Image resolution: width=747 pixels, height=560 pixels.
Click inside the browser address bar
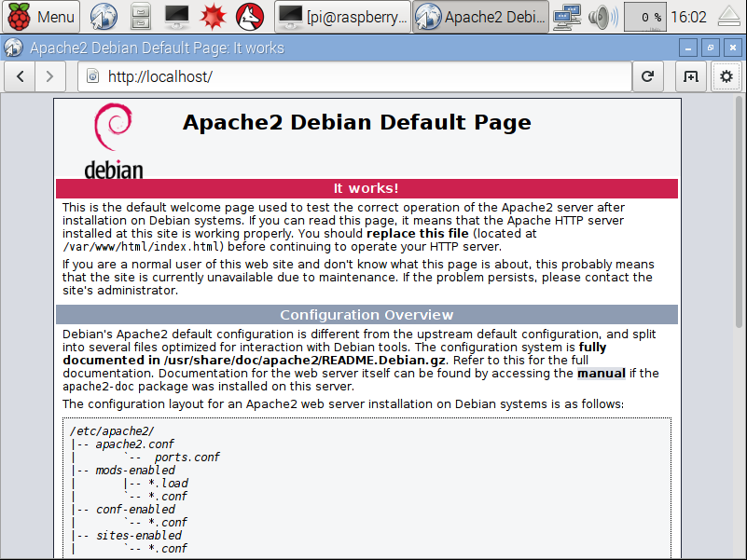tap(354, 76)
